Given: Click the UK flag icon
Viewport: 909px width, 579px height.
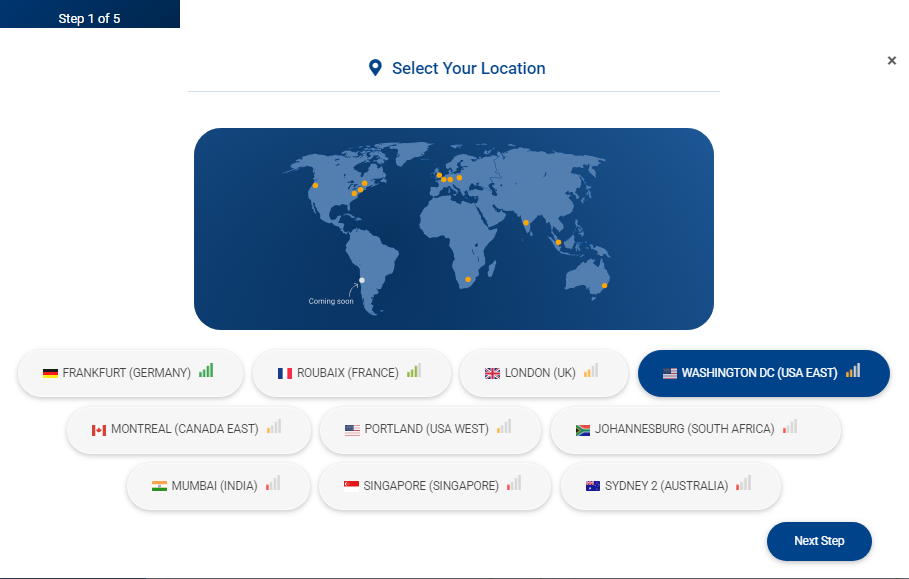Looking at the screenshot, I should pyautogui.click(x=492, y=373).
